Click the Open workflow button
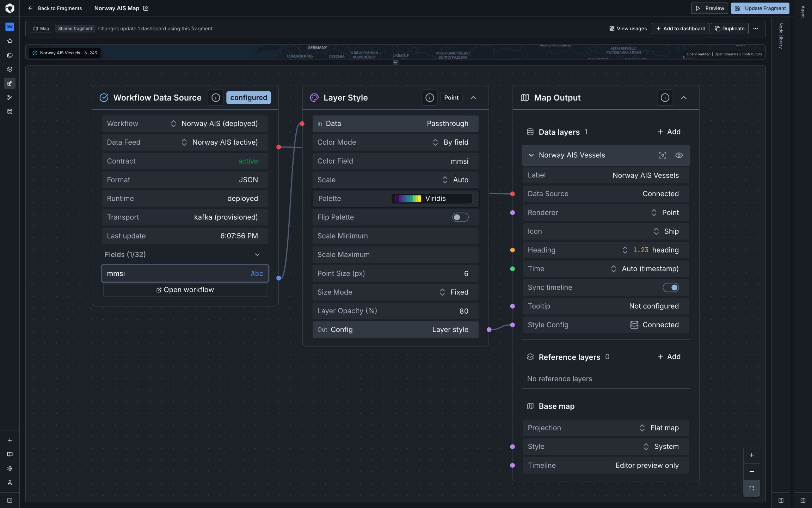812x508 pixels. tap(185, 290)
